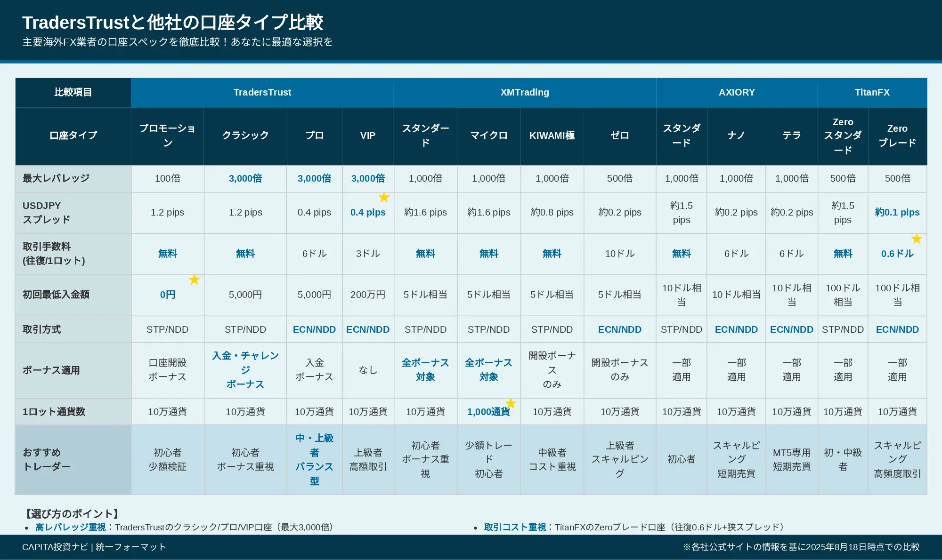Viewport: 942px width, 560px height.
Task: Click the 200万円 minimum deposit cell
Action: coord(368,295)
